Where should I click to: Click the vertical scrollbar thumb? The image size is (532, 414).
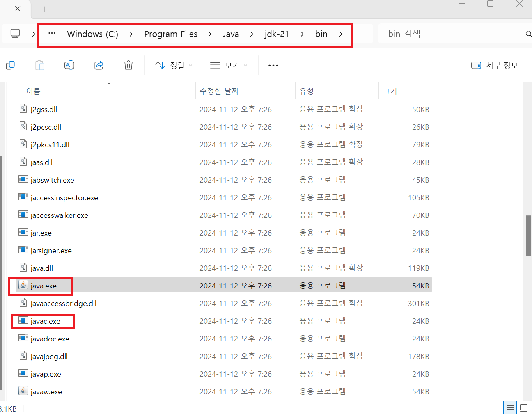point(528,236)
